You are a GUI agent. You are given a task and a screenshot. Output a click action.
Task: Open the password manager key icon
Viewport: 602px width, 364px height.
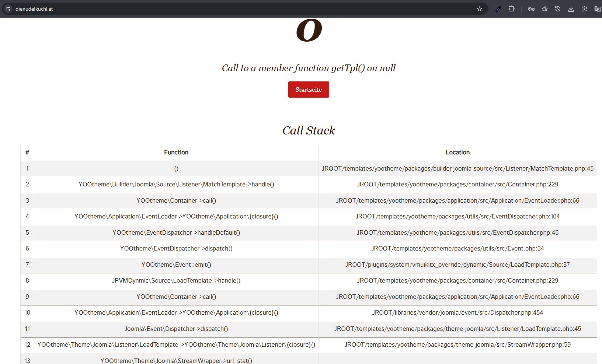click(x=531, y=9)
